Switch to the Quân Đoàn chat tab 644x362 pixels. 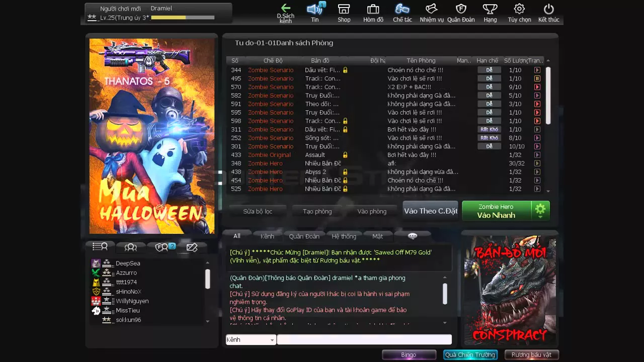[x=304, y=236]
